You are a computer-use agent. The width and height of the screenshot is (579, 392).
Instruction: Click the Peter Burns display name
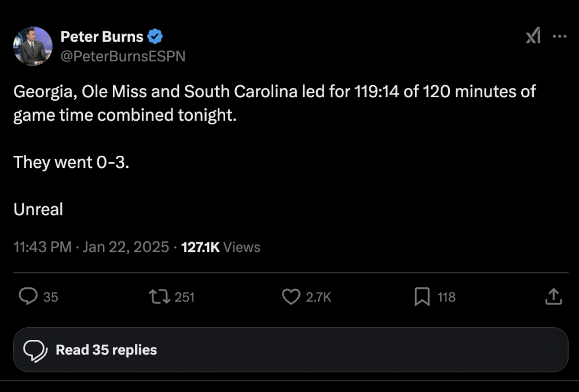pos(102,37)
